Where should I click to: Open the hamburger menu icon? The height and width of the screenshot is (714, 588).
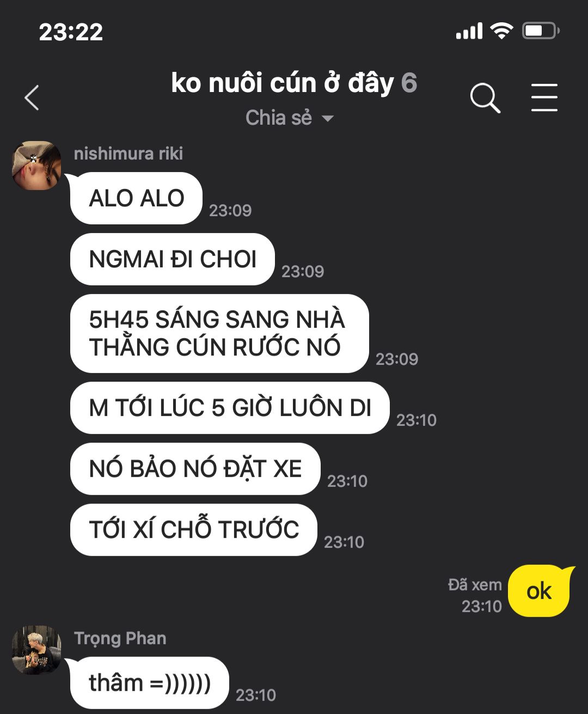pos(544,98)
